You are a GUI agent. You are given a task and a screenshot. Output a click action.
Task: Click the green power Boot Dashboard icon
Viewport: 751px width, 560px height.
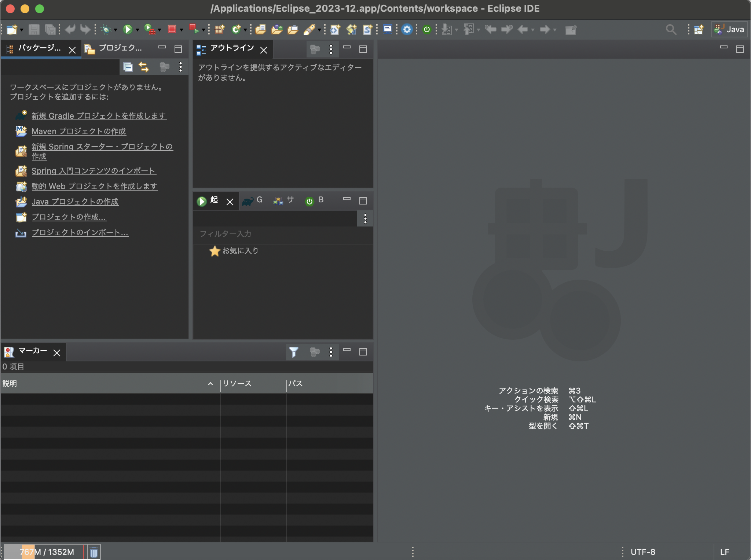tap(426, 29)
